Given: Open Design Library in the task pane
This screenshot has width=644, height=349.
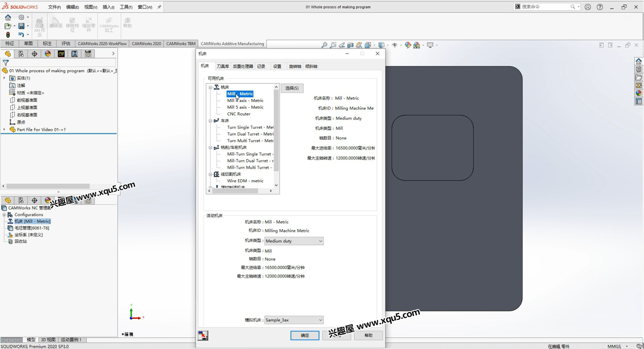Looking at the screenshot, I should click(x=639, y=69).
